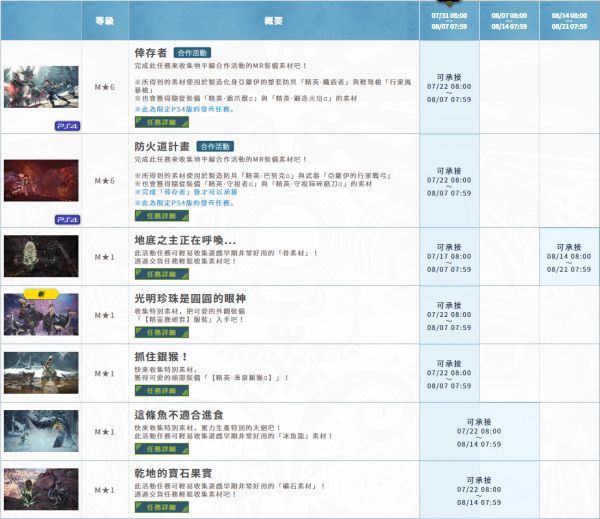Click the quest title 倖存者
This screenshot has height=519, width=600.
coord(151,53)
